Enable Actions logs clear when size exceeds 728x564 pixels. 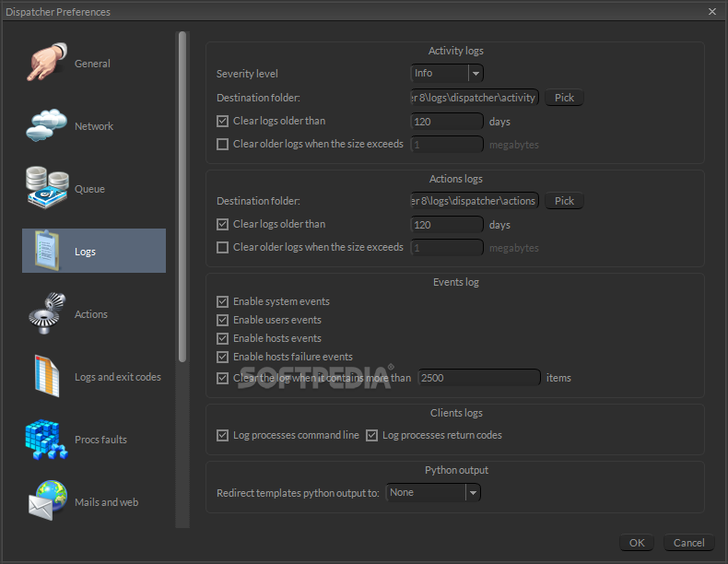pos(222,247)
